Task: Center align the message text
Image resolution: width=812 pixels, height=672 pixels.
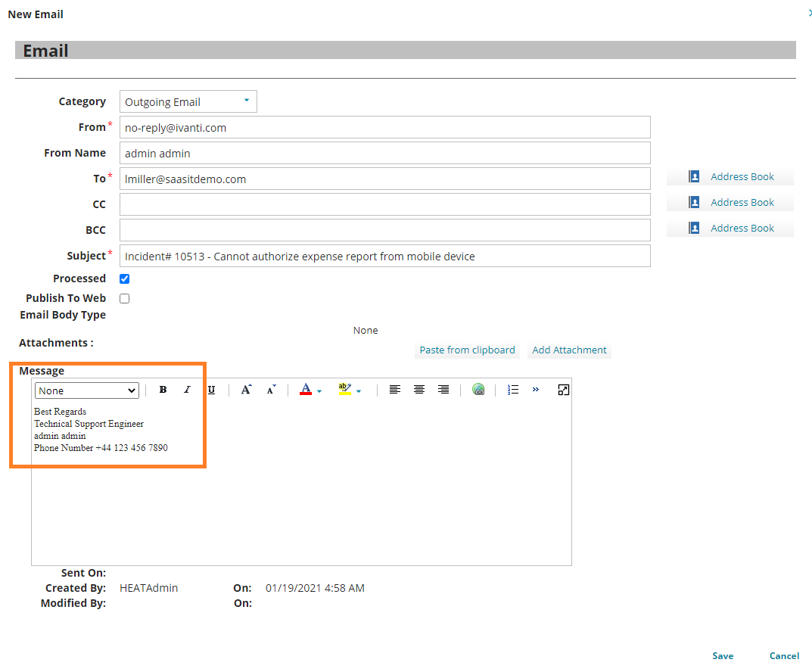Action: 419,390
